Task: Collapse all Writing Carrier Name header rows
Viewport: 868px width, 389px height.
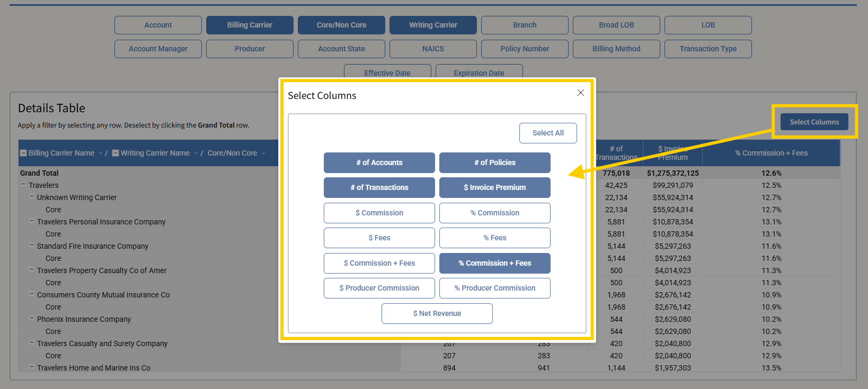Action: tap(116, 153)
